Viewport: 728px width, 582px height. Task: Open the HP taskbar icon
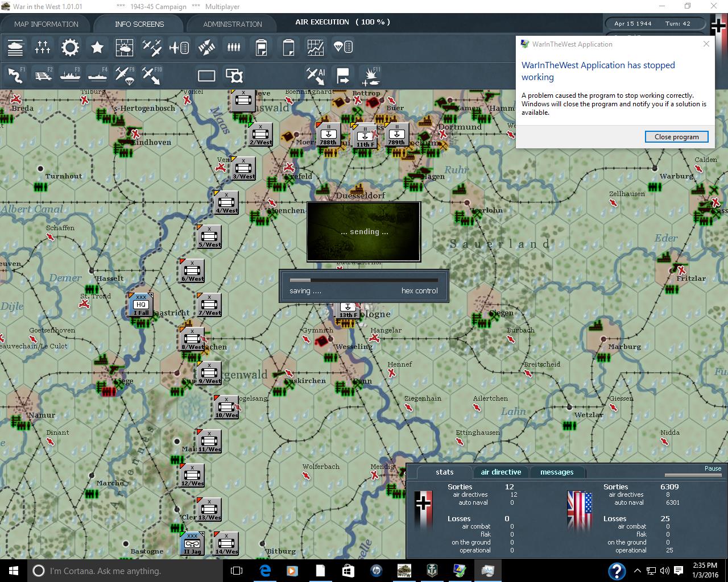(377, 571)
